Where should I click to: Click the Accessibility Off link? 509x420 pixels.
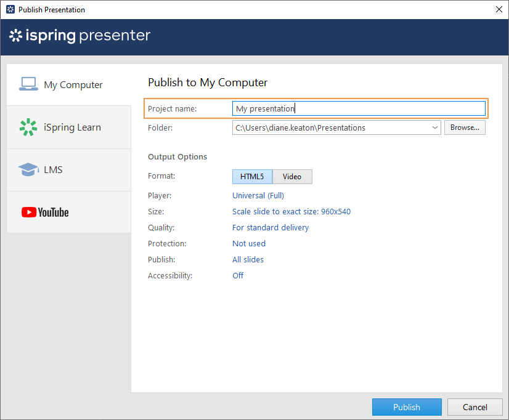(238, 275)
